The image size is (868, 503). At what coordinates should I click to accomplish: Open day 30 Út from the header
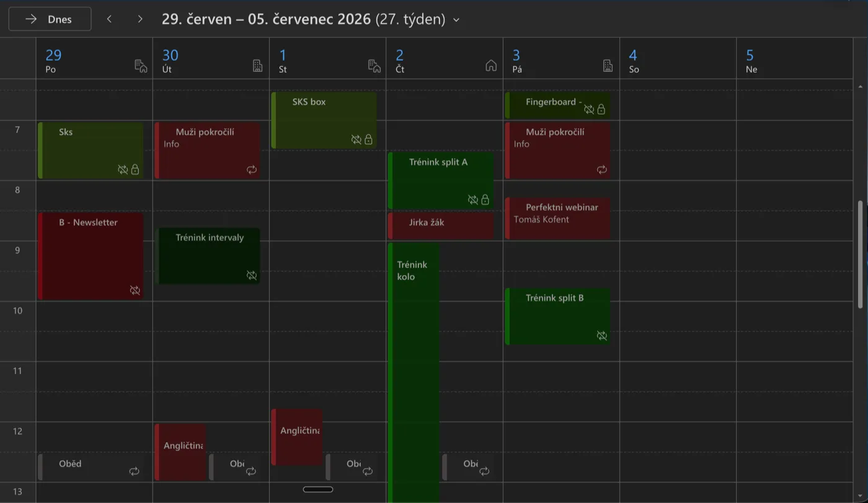pyautogui.click(x=170, y=61)
